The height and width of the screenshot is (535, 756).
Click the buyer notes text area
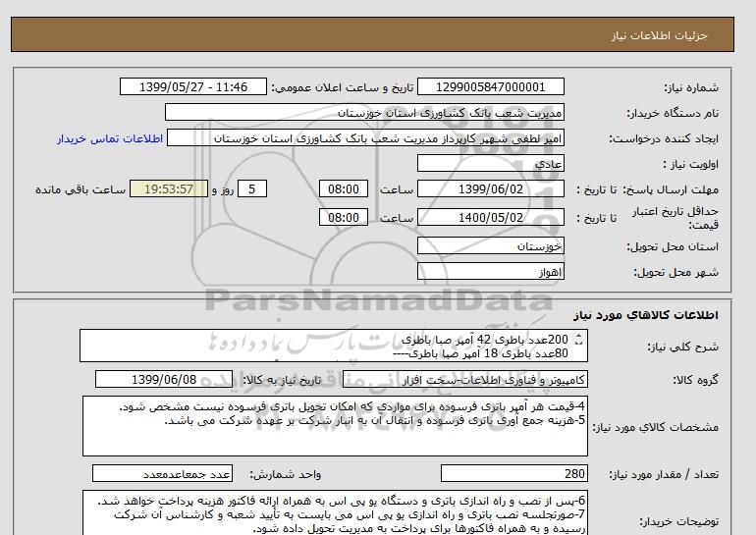tap(335, 512)
